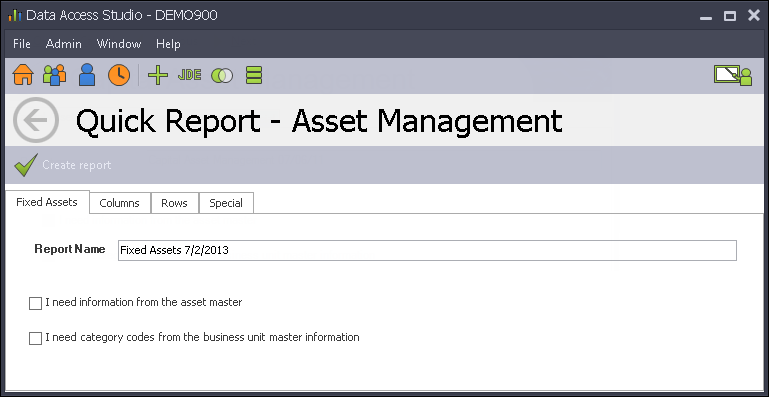Click the Create report button
This screenshot has width=769, height=397.
coord(63,165)
